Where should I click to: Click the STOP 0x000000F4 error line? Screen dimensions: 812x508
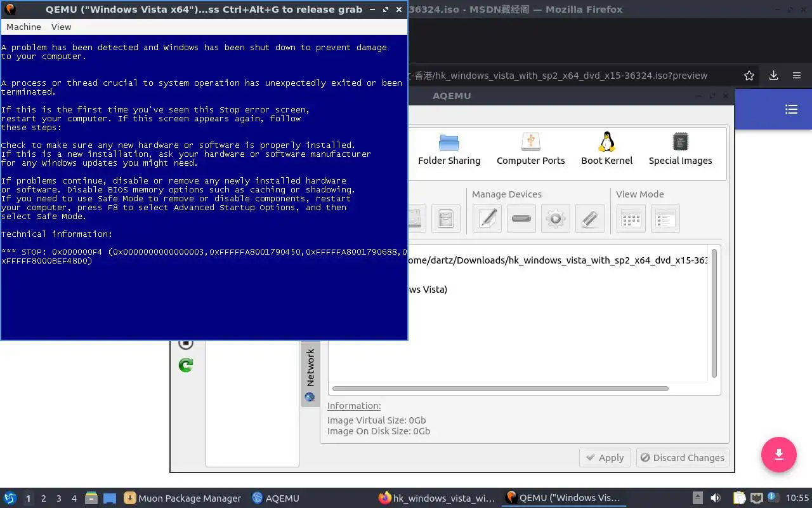[x=204, y=256]
